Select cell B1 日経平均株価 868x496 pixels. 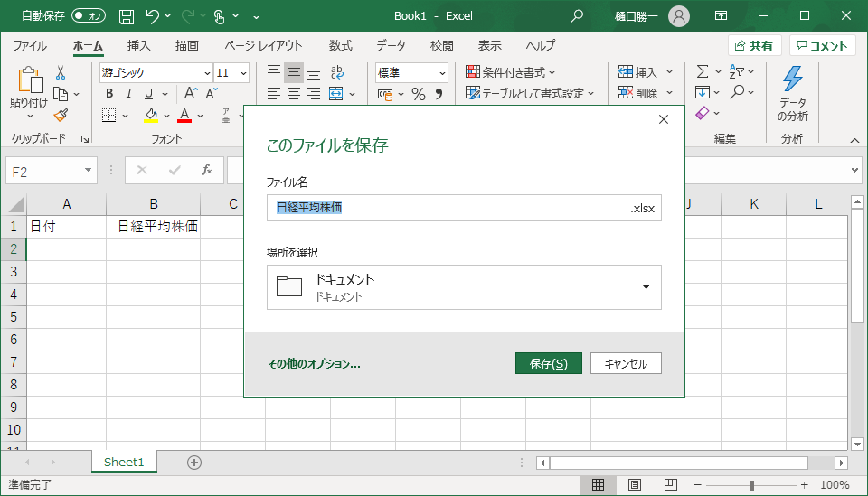tap(154, 227)
